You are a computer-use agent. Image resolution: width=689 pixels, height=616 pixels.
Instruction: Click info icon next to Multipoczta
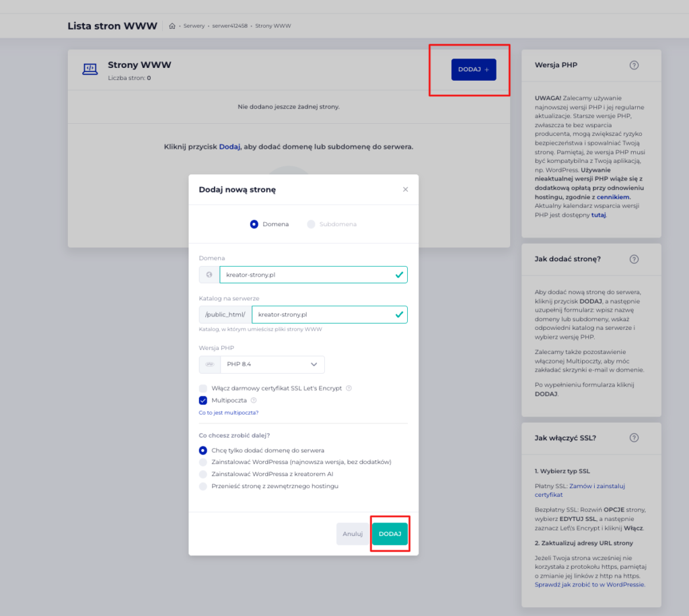tap(254, 401)
